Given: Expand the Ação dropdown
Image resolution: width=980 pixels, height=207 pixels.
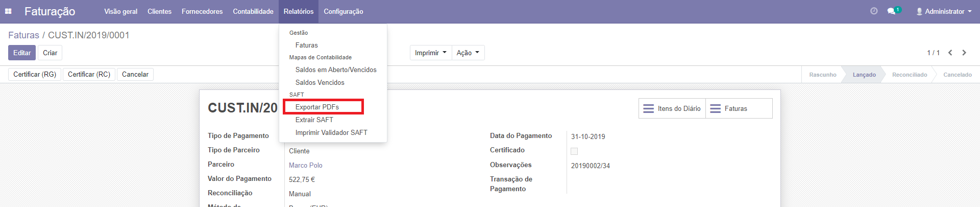Looking at the screenshot, I should click(x=468, y=53).
